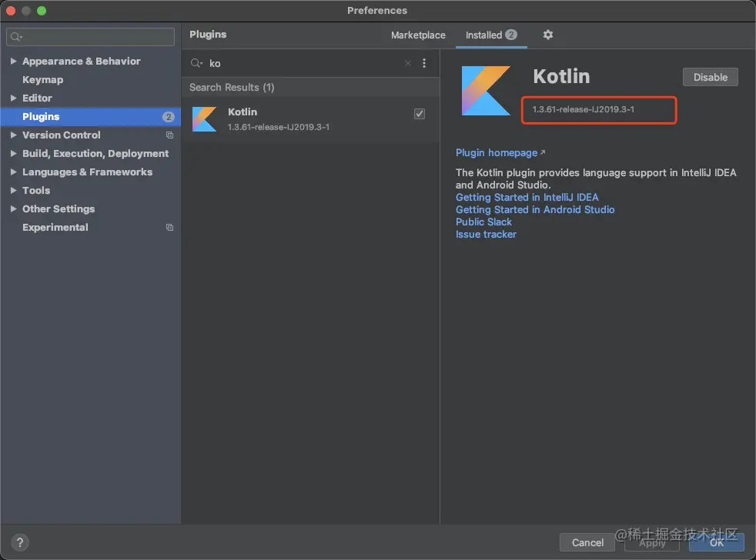Click the Kotlin title in the details pane
This screenshot has width=756, height=560.
[561, 76]
